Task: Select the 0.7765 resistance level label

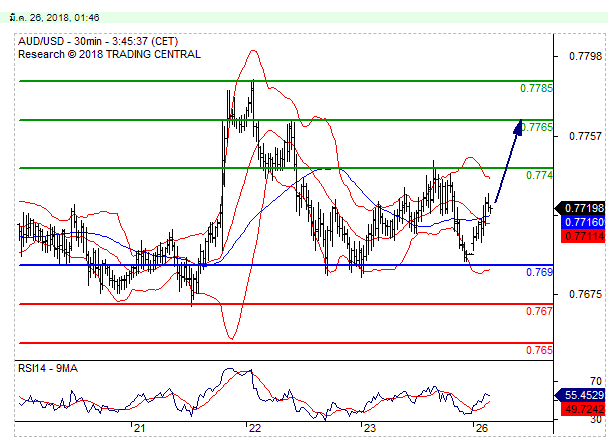Action: click(537, 127)
